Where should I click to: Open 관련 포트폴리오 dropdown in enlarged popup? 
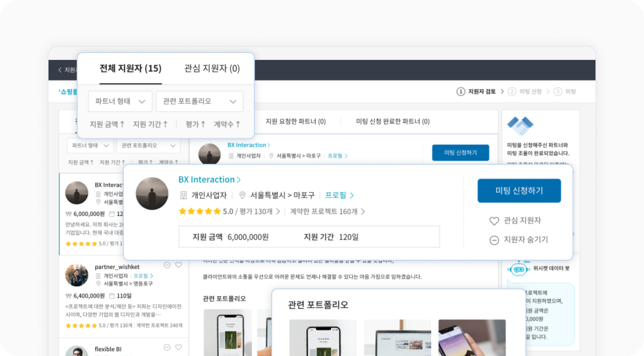tap(199, 101)
